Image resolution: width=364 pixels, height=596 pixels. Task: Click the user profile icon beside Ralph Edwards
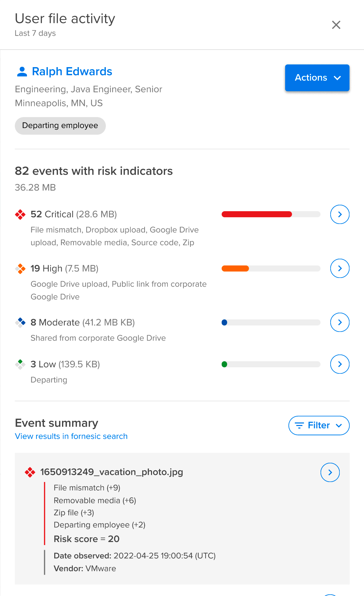(x=22, y=72)
